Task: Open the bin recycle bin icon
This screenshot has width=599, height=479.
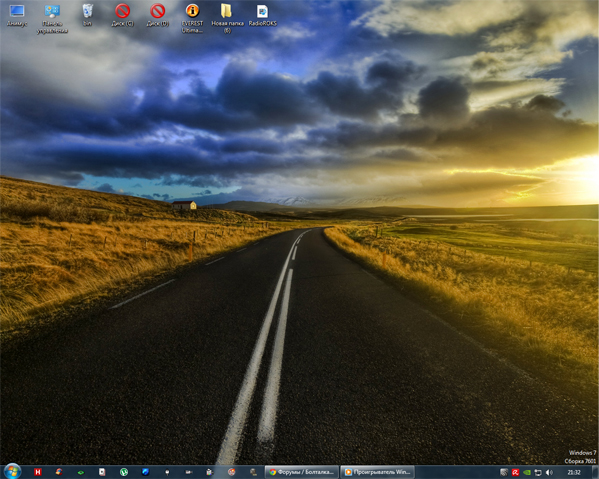Action: click(87, 15)
